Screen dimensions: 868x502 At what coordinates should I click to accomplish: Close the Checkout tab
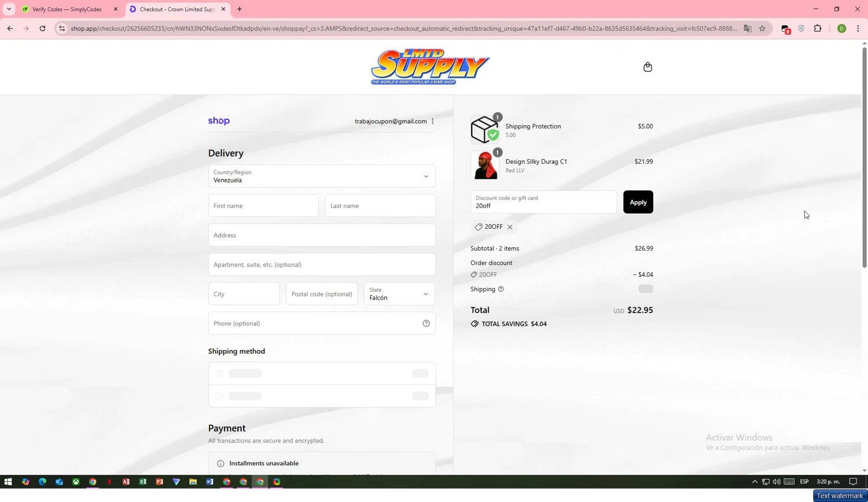[x=223, y=9]
